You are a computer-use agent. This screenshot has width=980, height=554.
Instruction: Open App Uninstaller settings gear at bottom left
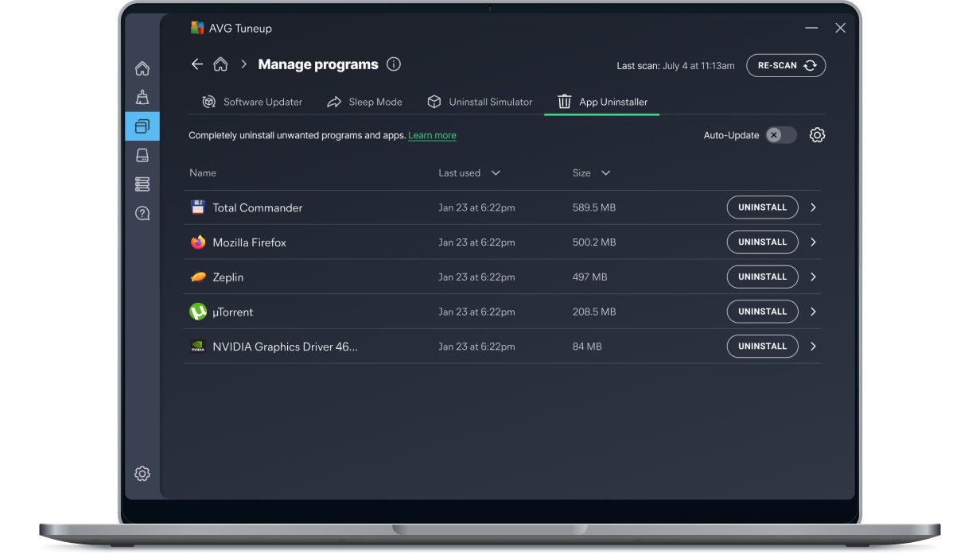pos(142,473)
